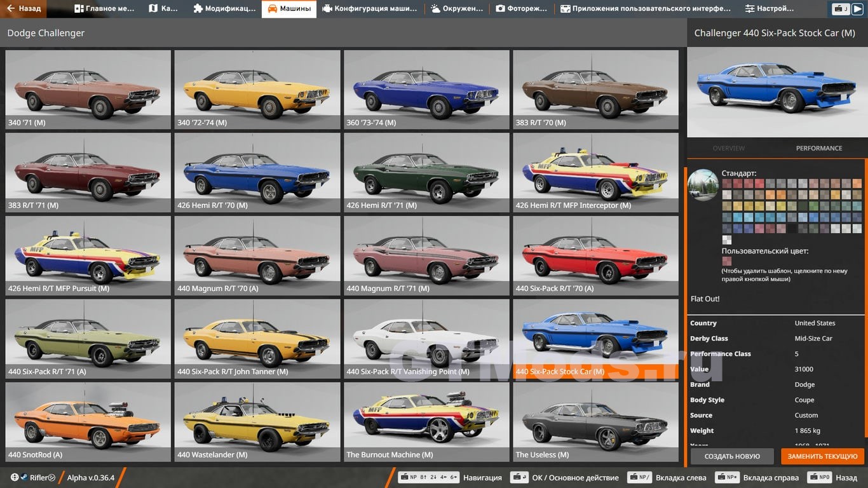
Task: Click the Навигация numpad key hint icon
Action: [428, 478]
